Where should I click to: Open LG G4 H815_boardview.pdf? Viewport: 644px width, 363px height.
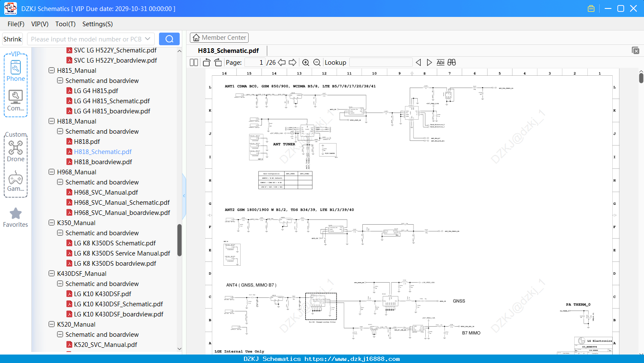click(x=112, y=111)
